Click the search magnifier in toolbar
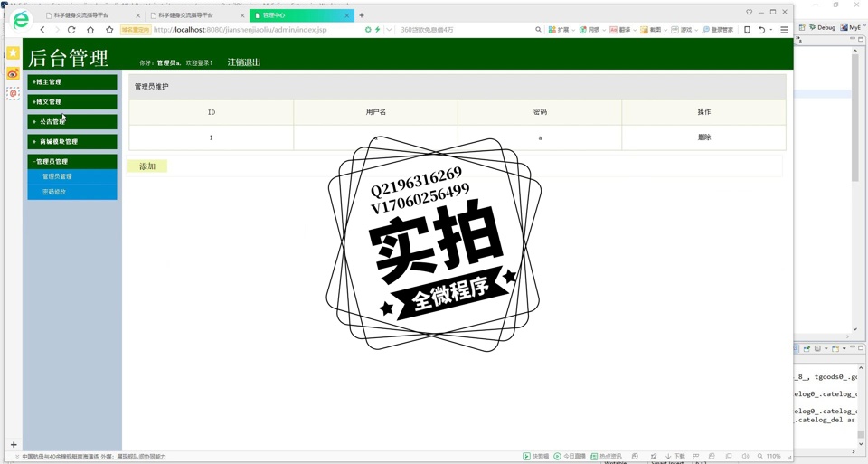This screenshot has height=464, width=868. tap(538, 30)
